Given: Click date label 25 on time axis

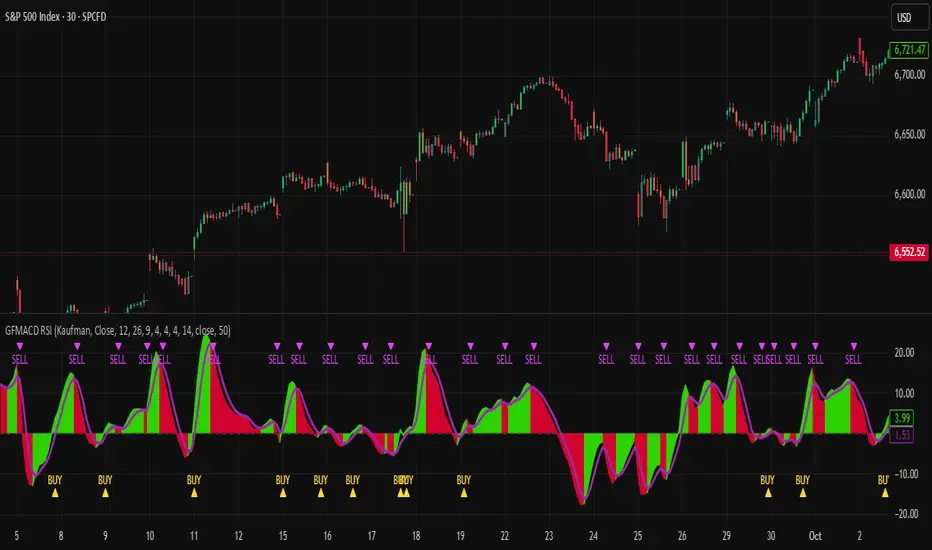Looking at the screenshot, I should (x=638, y=536).
